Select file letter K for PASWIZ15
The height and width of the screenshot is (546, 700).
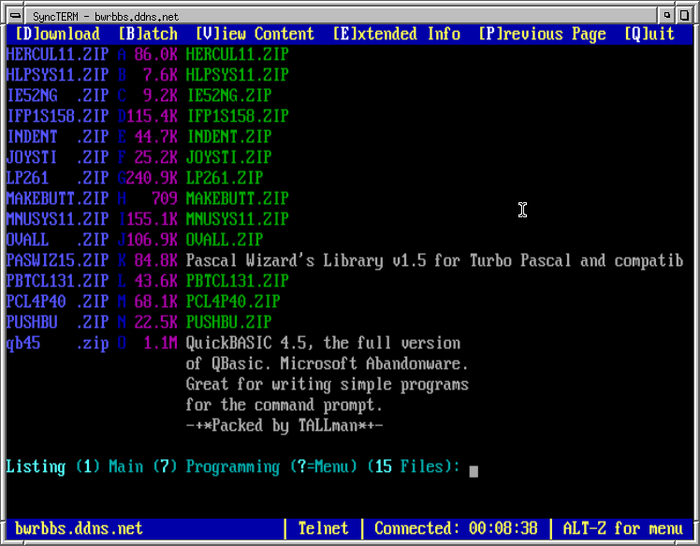coord(122,260)
